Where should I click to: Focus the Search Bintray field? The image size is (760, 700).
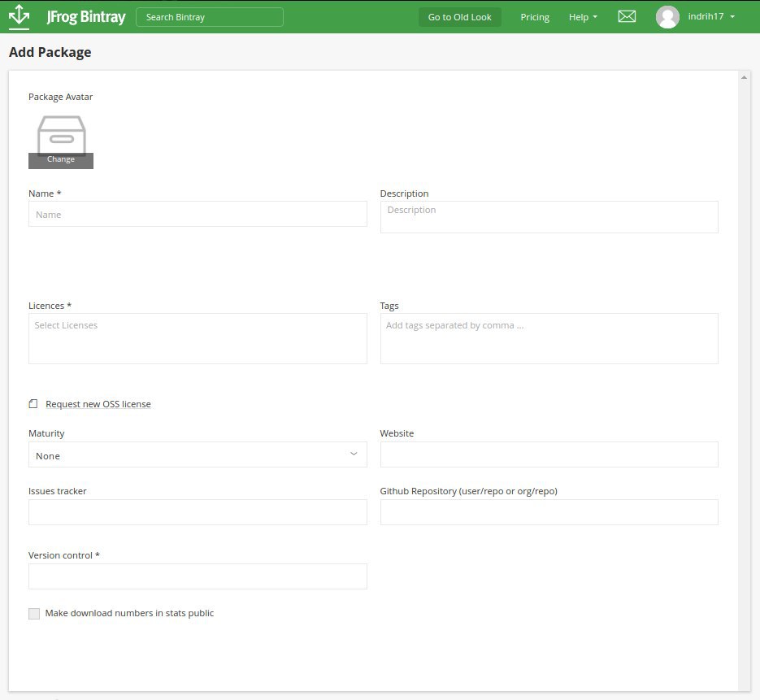click(210, 17)
